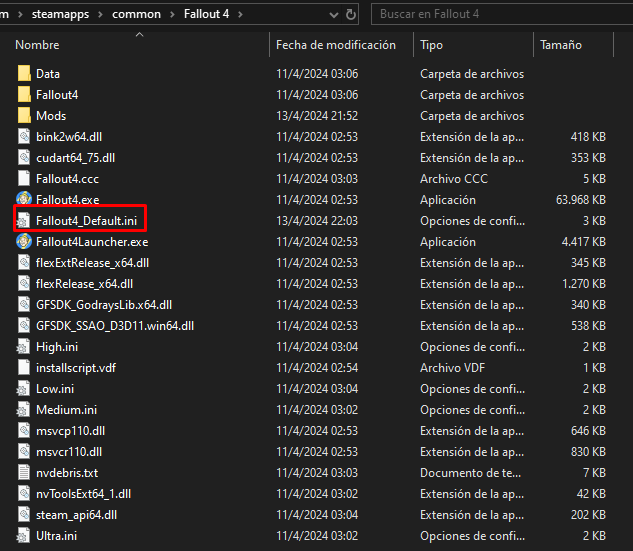Select the nvdebris.txt file name
This screenshot has width=633, height=551.
67,473
